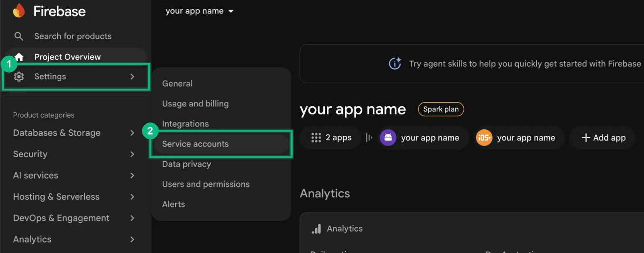Click the Firebase flame logo
This screenshot has width=644, height=253.
19,11
